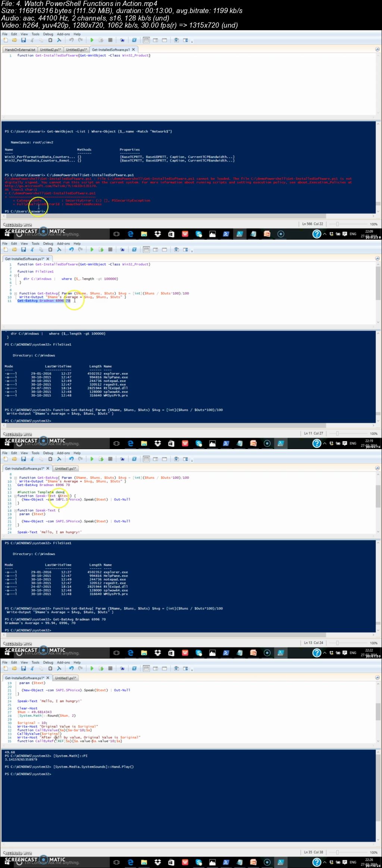Switch to Untitled2.ps1* tab
The height and width of the screenshot is (868, 382).
(x=50, y=49)
